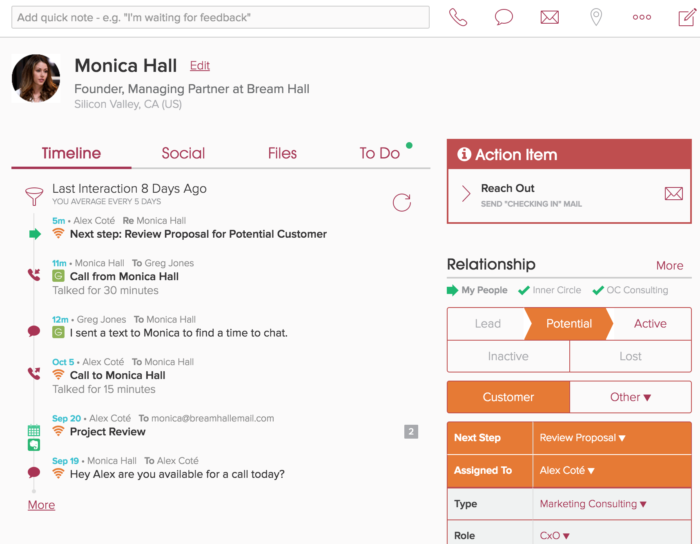The width and height of the screenshot is (700, 544).
Task: Open the Files tab
Action: pyautogui.click(x=282, y=153)
